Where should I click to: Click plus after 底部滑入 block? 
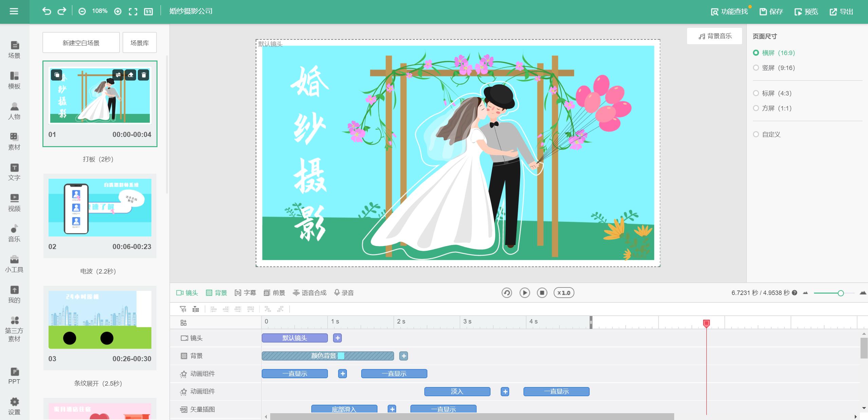(392, 409)
